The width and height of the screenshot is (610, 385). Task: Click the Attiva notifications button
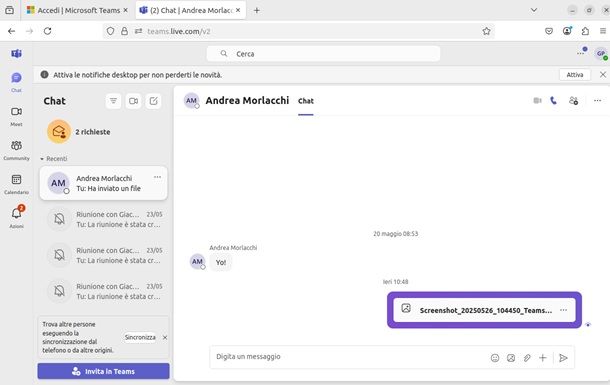coord(575,75)
